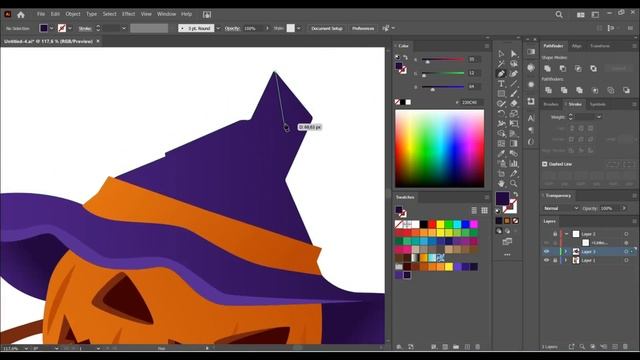Hide Layer 1 using its eye icon
The image size is (640, 360).
pyautogui.click(x=547, y=260)
